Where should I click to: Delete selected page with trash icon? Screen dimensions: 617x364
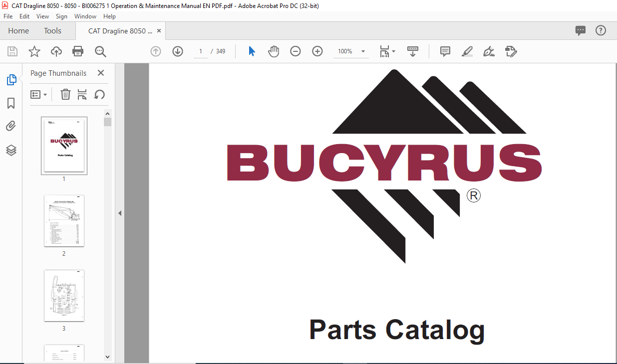pyautogui.click(x=65, y=94)
